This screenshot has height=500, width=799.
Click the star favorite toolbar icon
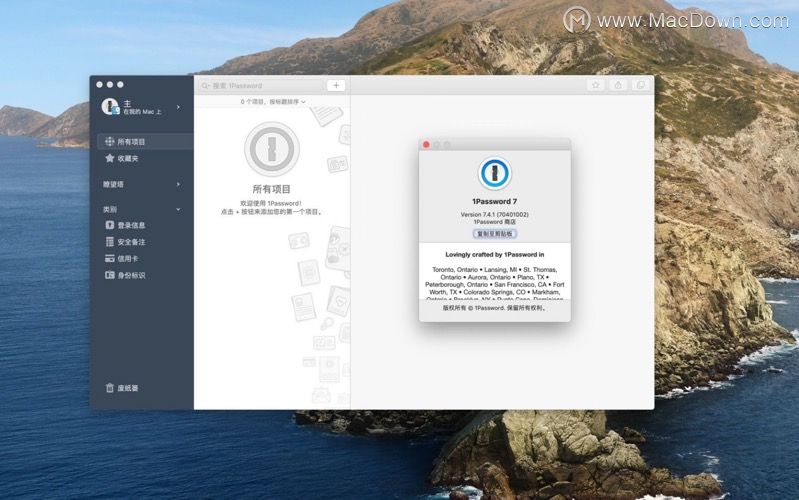595,86
